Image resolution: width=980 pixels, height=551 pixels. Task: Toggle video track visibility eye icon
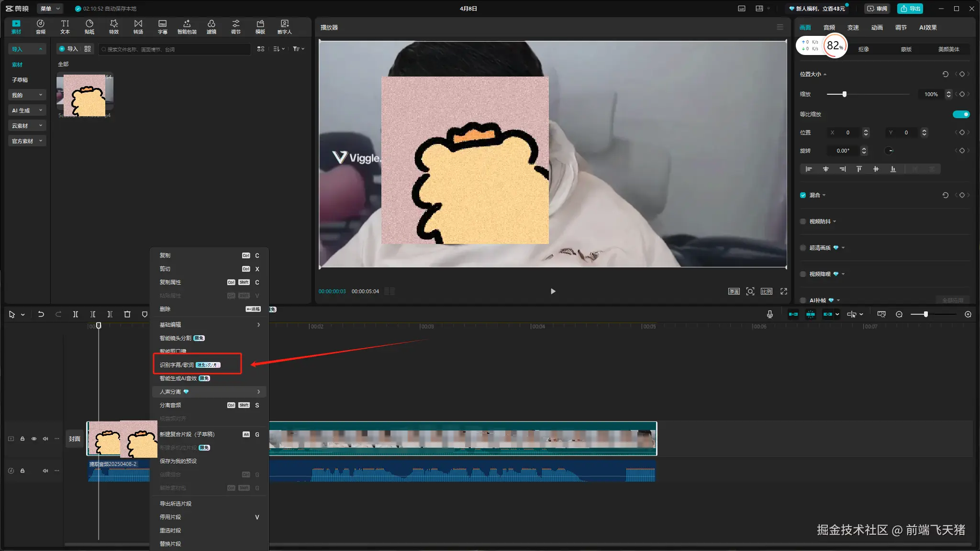pos(34,439)
